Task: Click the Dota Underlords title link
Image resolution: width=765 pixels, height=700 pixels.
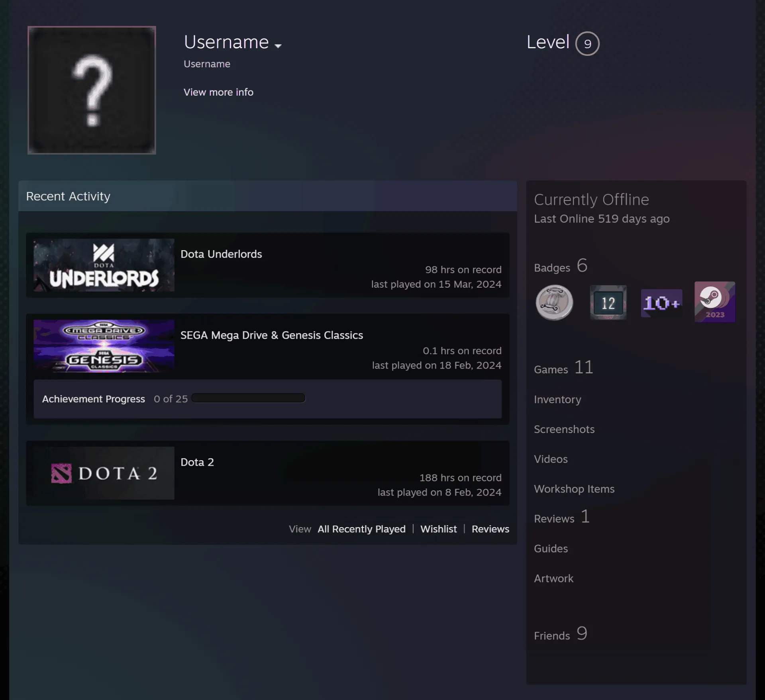Action: coord(221,254)
